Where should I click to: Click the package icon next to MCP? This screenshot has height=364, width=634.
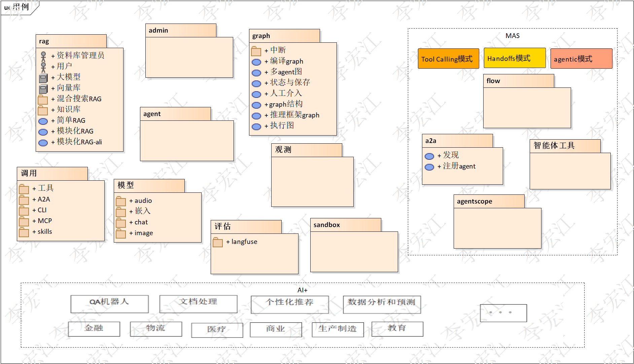coord(24,221)
